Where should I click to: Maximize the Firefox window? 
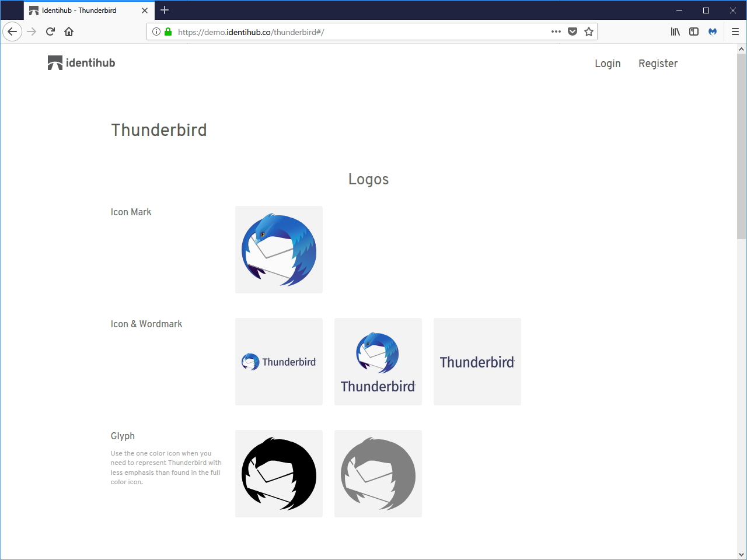706,10
